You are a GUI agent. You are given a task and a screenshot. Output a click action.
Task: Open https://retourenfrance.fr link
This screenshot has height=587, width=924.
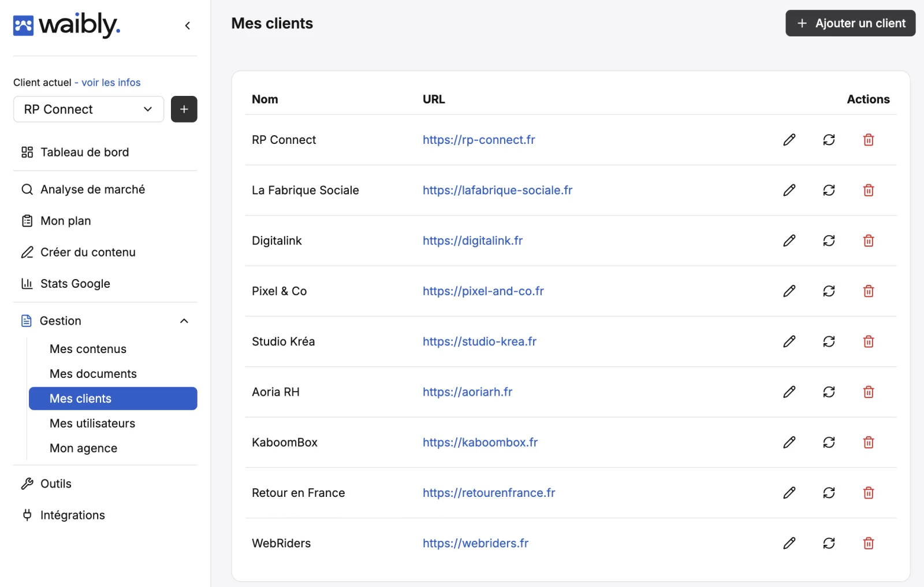pos(489,493)
